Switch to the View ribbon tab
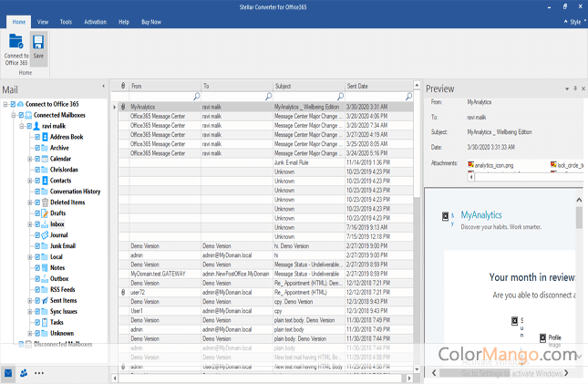Viewport: 588px width, 384px height. tap(43, 21)
